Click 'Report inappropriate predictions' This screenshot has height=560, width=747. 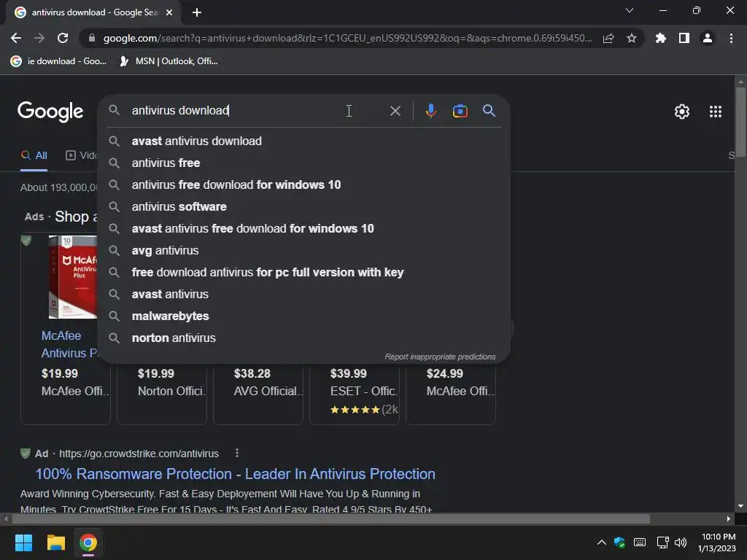440,357
